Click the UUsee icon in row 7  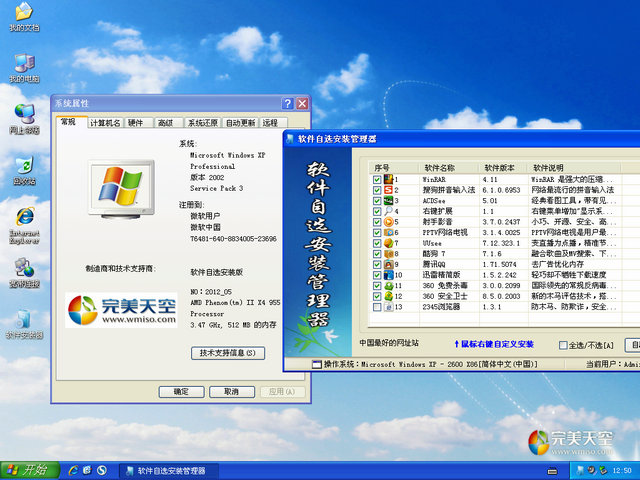[388, 243]
